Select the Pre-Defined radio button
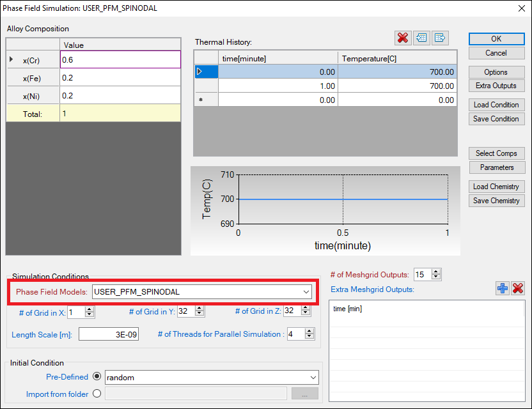This screenshot has width=532, height=409. [97, 377]
